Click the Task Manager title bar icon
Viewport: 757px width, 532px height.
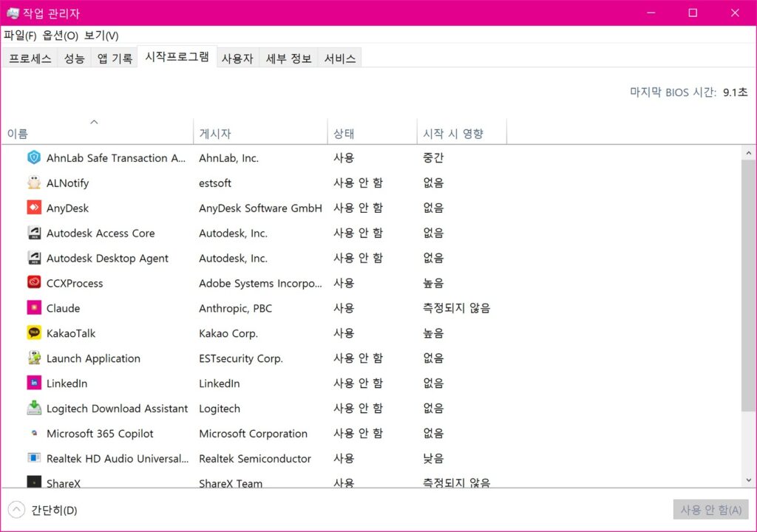tap(13, 13)
